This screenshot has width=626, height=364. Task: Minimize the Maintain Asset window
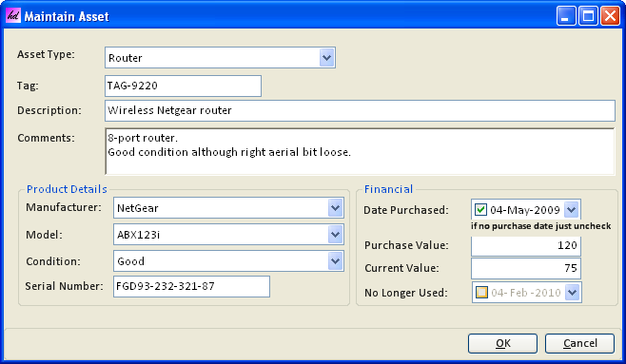pos(566,16)
